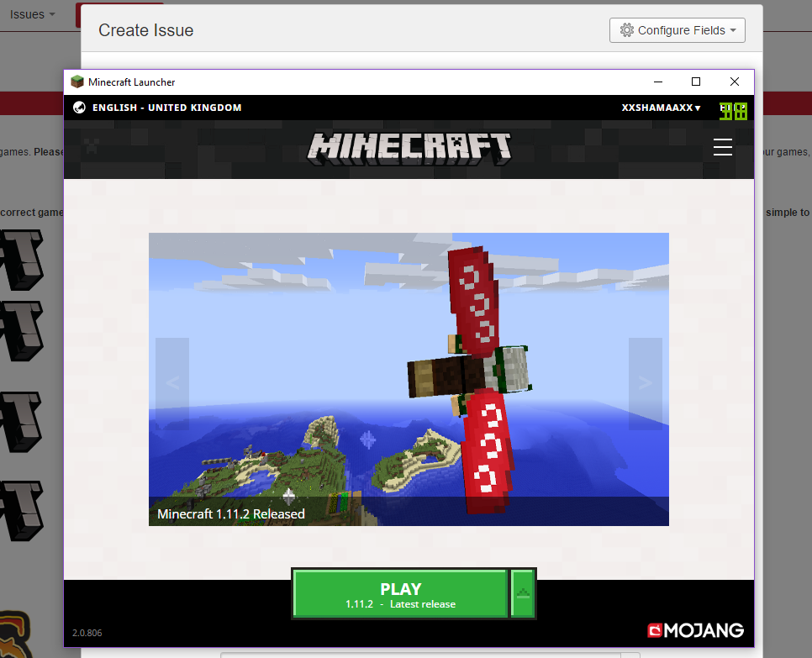Open the Issues menu in the browser page
812x658 pixels.
32,14
